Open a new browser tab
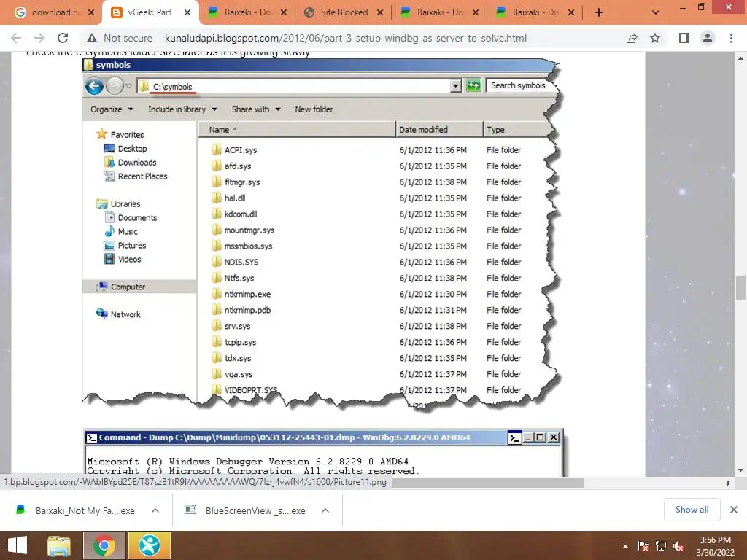This screenshot has width=747, height=560. tap(599, 12)
